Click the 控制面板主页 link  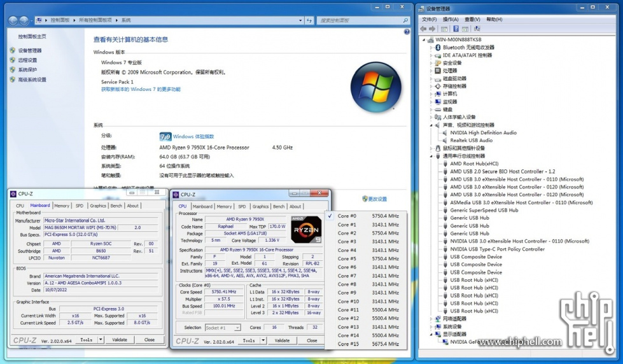(x=32, y=36)
